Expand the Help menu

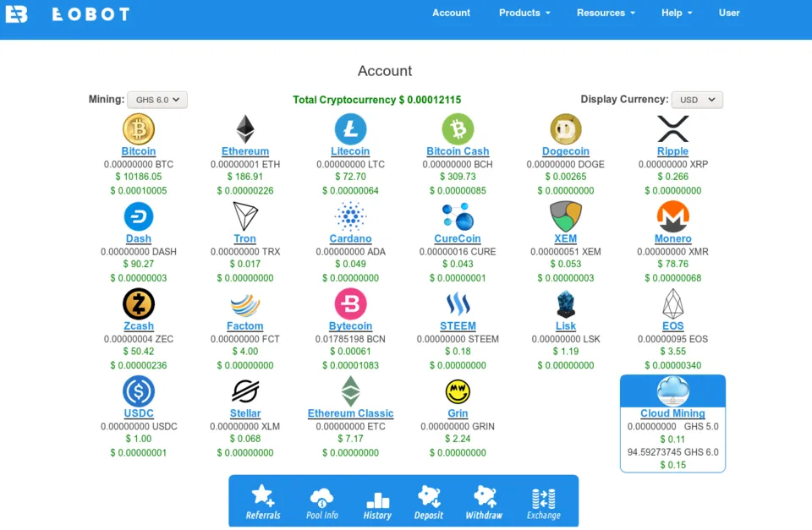677,13
